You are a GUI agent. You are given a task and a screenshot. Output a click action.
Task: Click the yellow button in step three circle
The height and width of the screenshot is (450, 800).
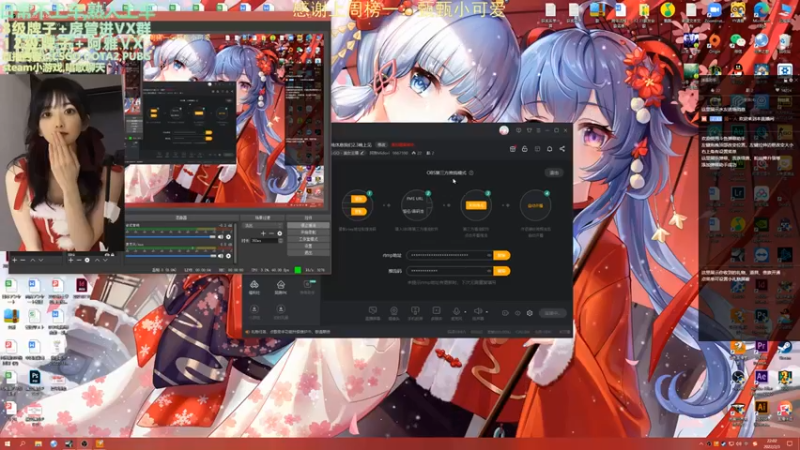point(476,205)
